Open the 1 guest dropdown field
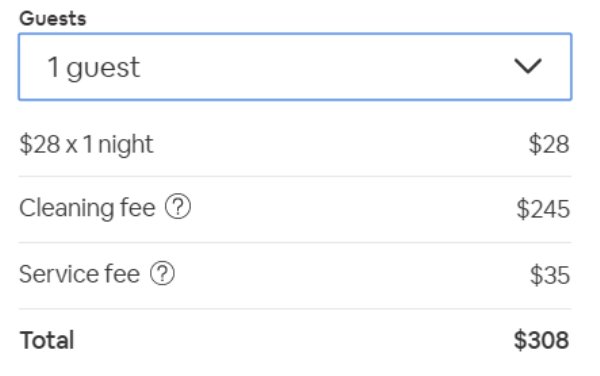Viewport: 600px width, 376px height. (x=295, y=67)
